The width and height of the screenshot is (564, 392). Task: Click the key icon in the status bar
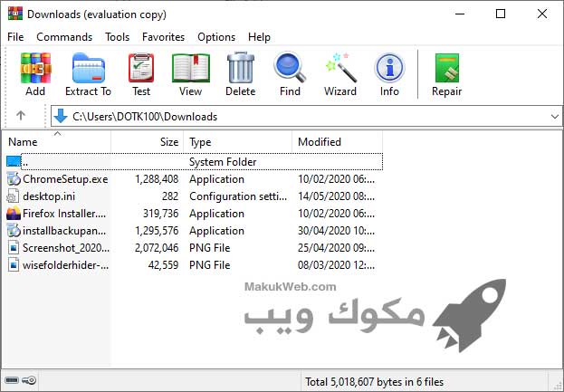coord(29,380)
